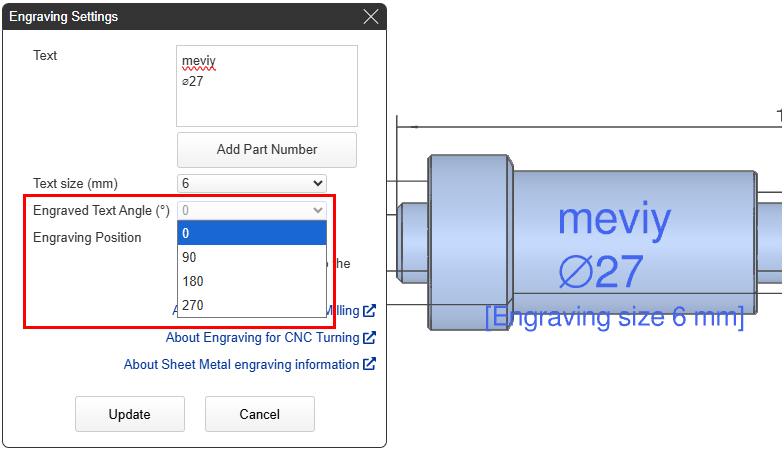This screenshot has width=782, height=450.
Task: Collapse the Engraved Text Angle dropdown
Action: click(252, 210)
